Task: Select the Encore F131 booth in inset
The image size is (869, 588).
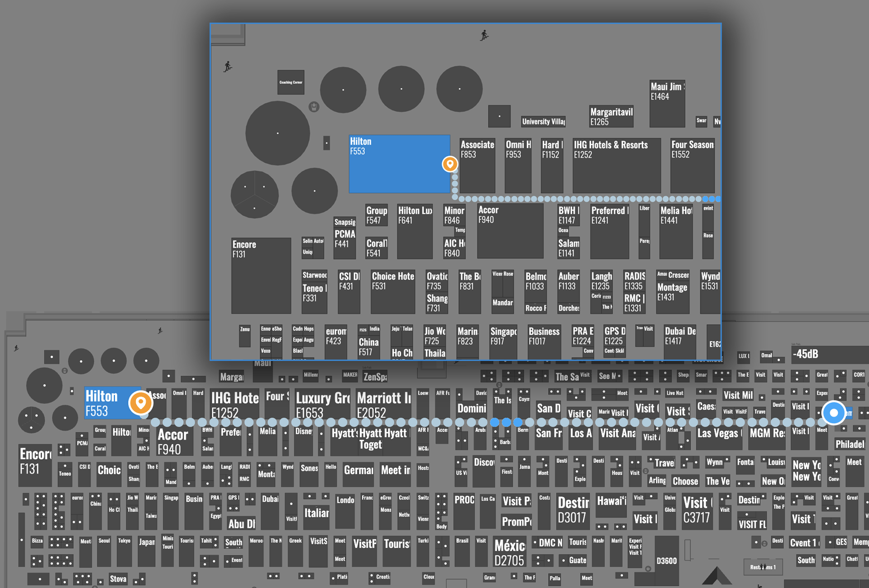Action: pos(261,275)
